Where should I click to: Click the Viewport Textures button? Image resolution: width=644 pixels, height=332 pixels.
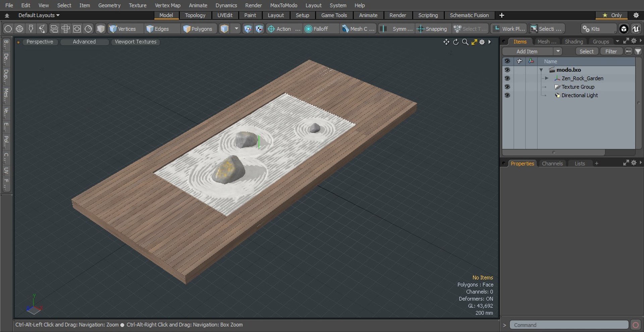point(136,42)
